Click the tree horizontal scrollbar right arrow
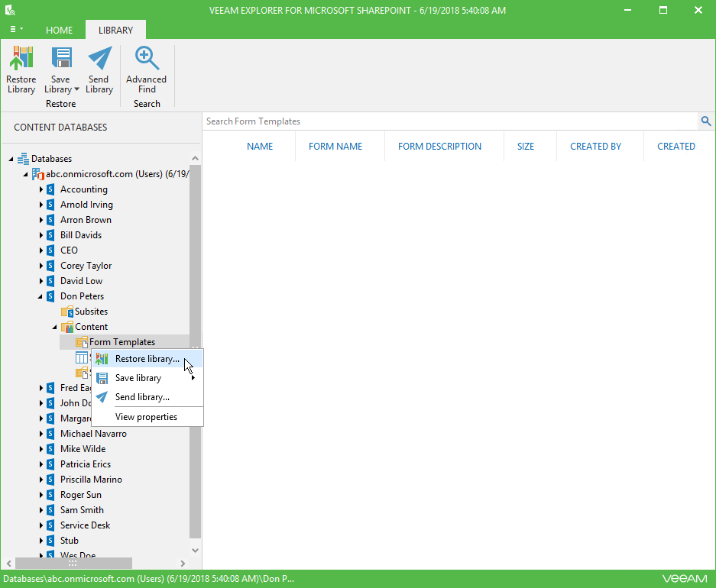Image resolution: width=716 pixels, height=588 pixels. pos(183,564)
